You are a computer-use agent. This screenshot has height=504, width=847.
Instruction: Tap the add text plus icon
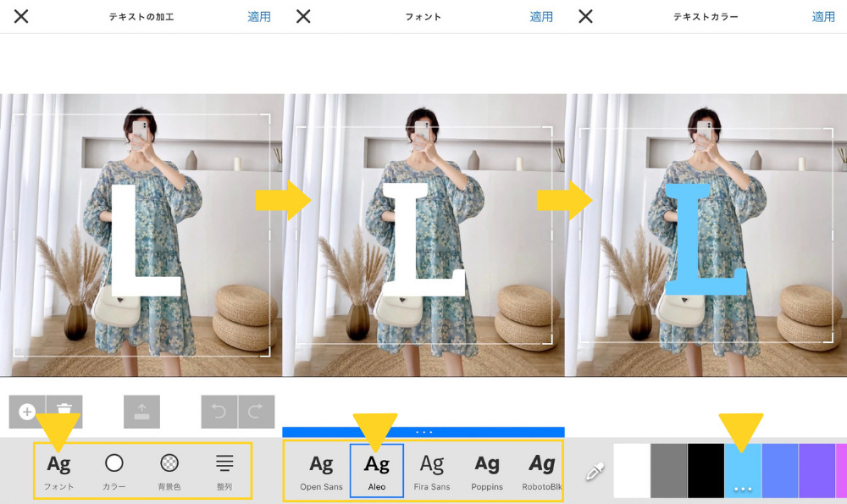(27, 412)
